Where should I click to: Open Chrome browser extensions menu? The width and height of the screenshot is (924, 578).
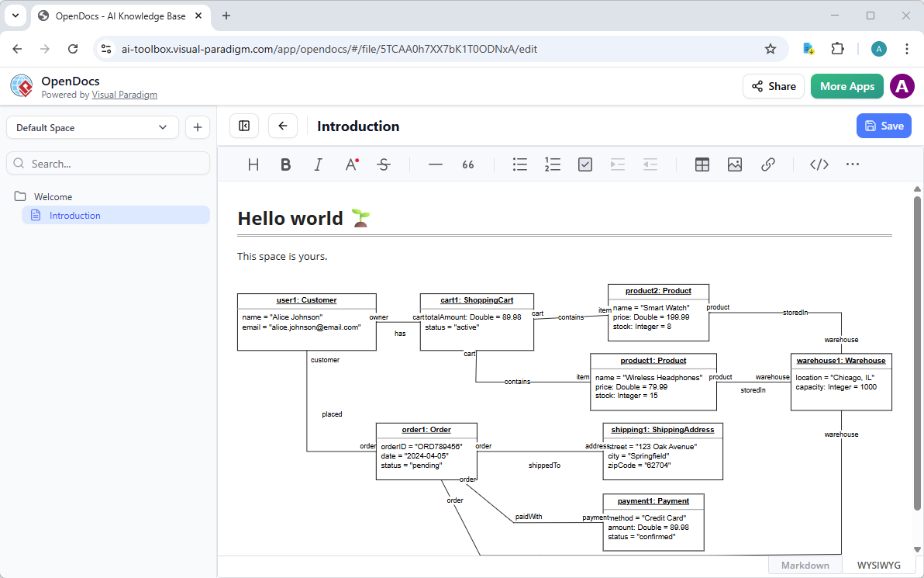[x=837, y=48]
